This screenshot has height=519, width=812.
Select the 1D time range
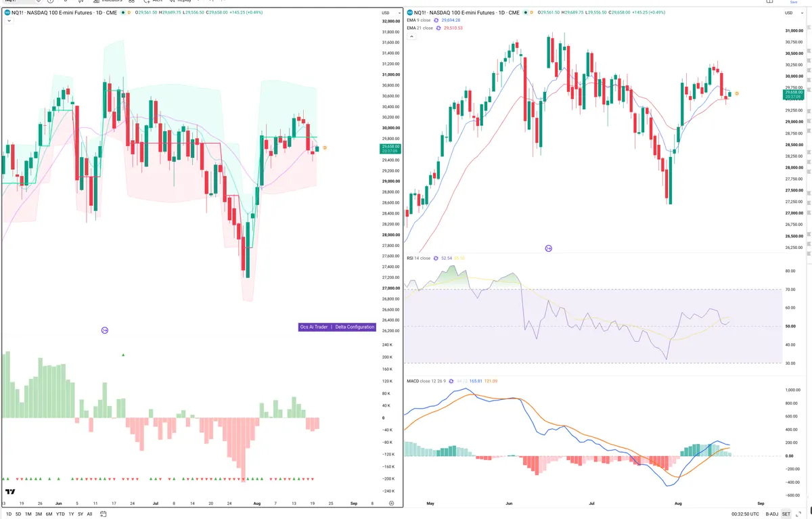tap(7, 514)
